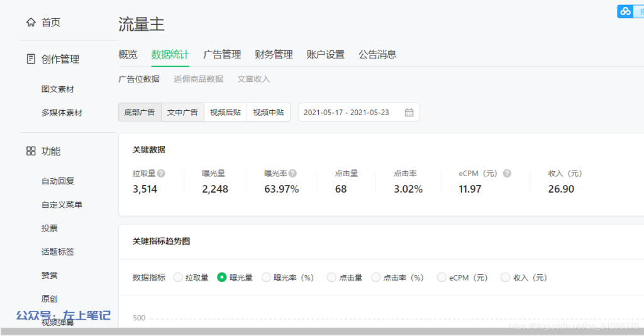Click the help icon next to eCPM
The image size is (644, 336).
508,173
